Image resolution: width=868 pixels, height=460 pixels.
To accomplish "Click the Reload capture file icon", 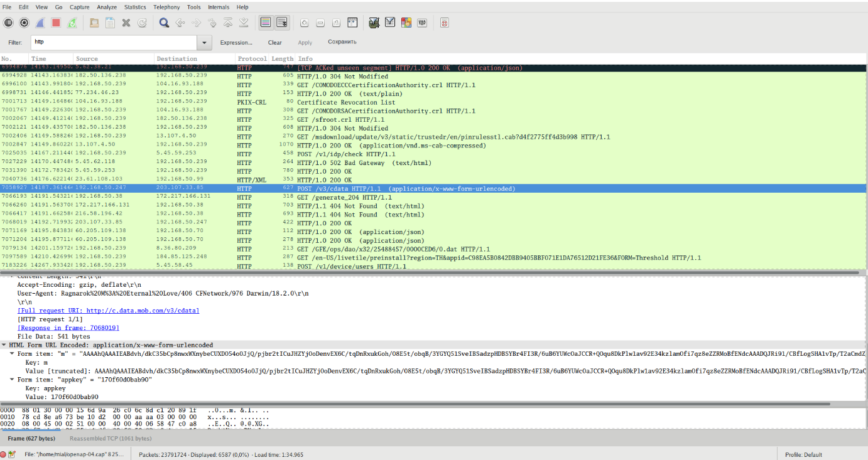I will click(142, 23).
